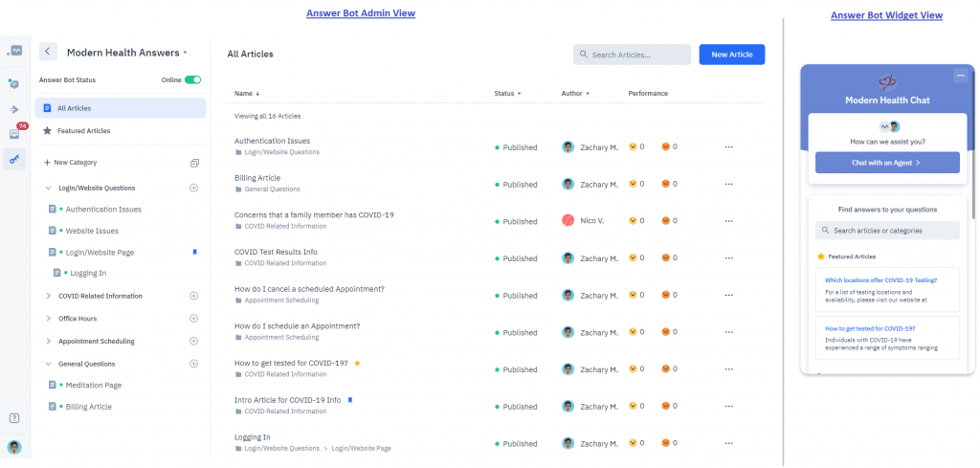Expand the COVID Related Information category
The width and height of the screenshot is (980, 468).
click(48, 296)
